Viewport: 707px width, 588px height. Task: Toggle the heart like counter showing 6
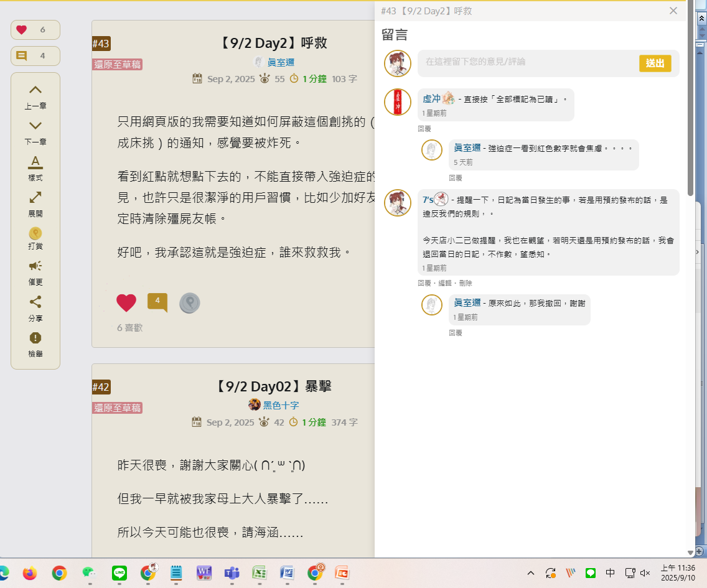35,30
